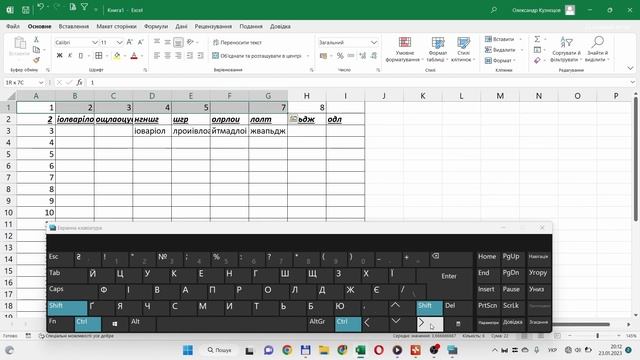Click the zoom slider in status bar
640x360 pixels.
tap(598, 336)
